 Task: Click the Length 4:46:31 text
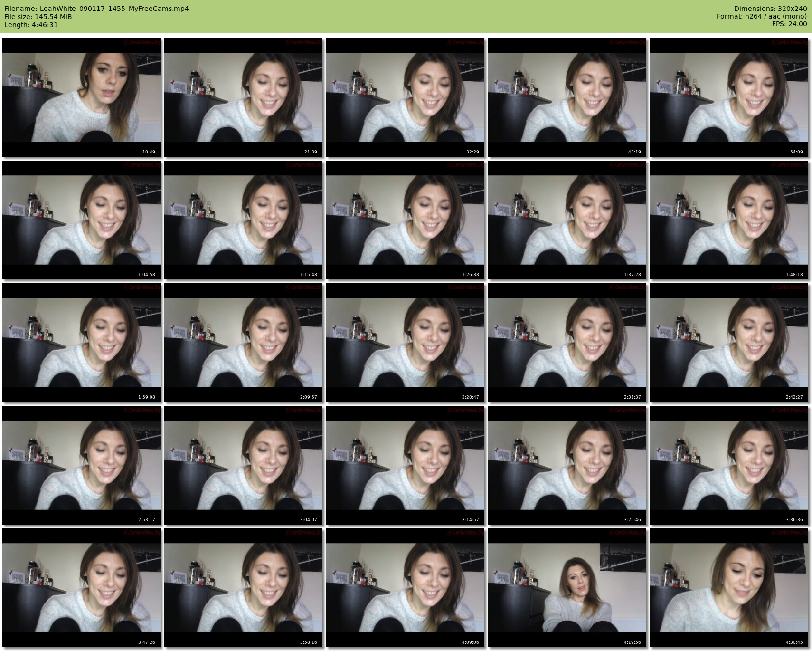(x=31, y=25)
